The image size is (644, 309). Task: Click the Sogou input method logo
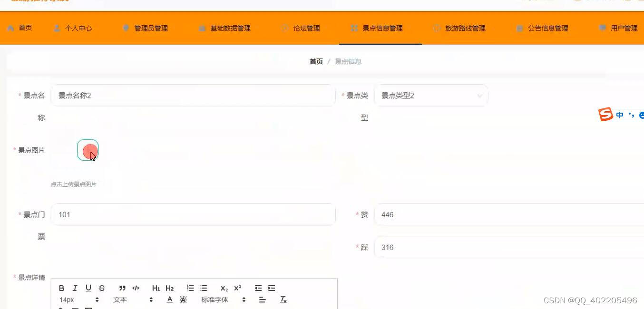pyautogui.click(x=605, y=114)
